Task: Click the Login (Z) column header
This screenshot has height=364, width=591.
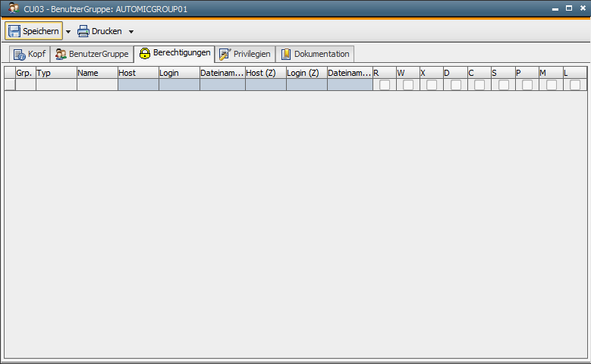Action: point(307,73)
